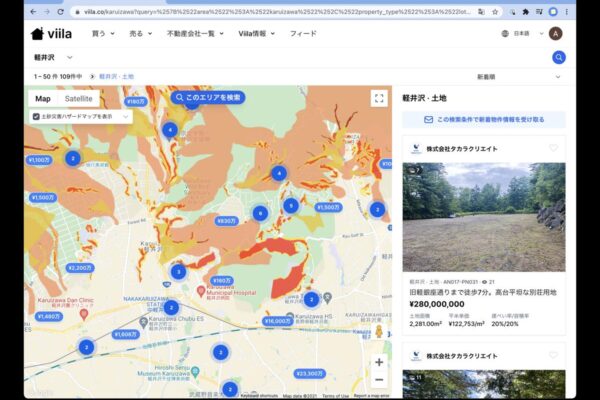Open the user avatar A menu
This screenshot has height=400, width=600.
pyautogui.click(x=556, y=34)
